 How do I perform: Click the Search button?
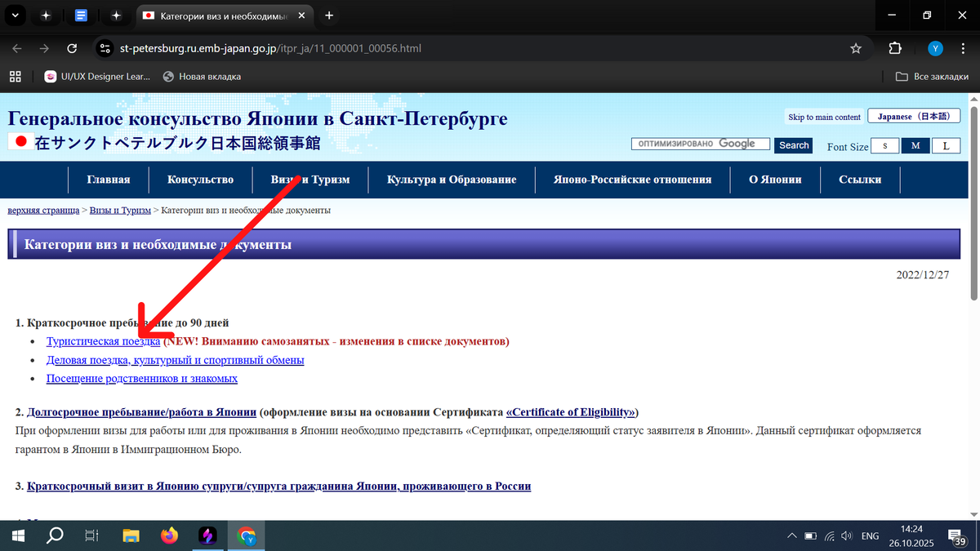(794, 145)
